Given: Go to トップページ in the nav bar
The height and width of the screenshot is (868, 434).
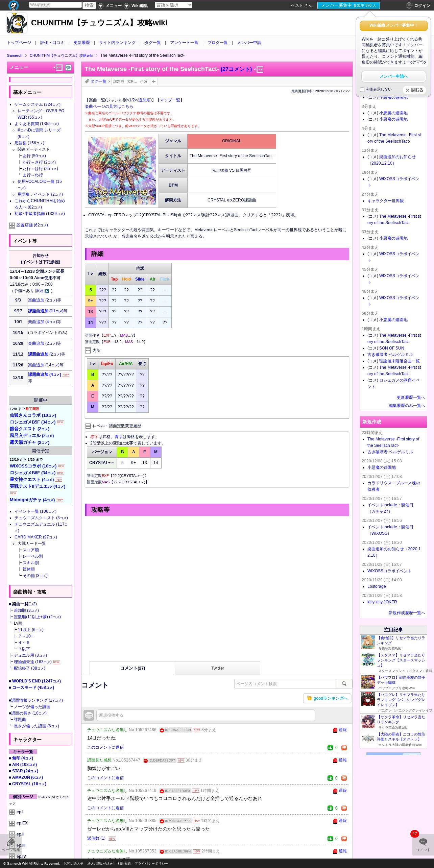Looking at the screenshot, I should coord(19,43).
